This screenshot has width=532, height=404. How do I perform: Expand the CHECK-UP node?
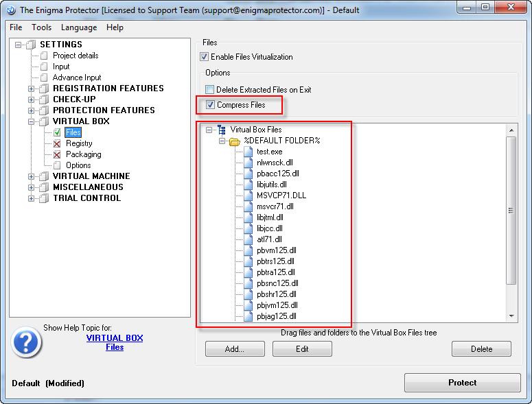click(31, 99)
